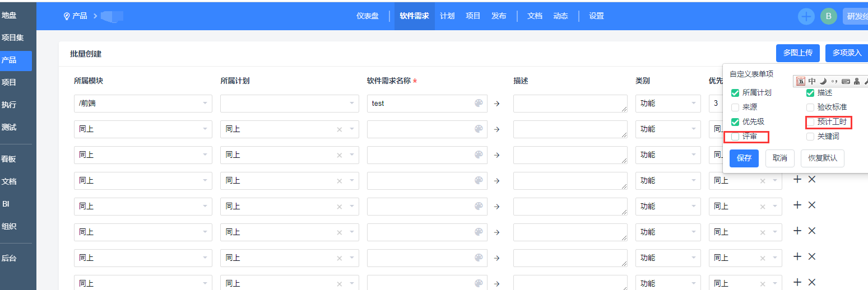Expand the 所属模块 dropdown showing /前端

pyautogui.click(x=143, y=104)
